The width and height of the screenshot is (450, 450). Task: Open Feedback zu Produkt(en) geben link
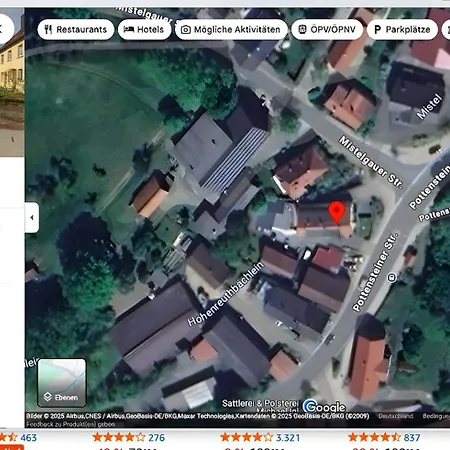(71, 424)
